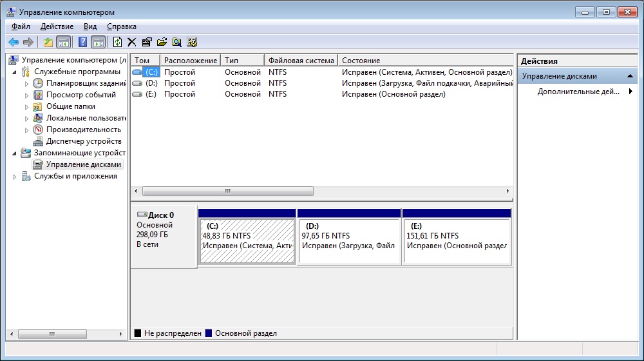Click the magnifier Explore toolbar icon
The height and width of the screenshot is (361, 644).
(x=177, y=42)
